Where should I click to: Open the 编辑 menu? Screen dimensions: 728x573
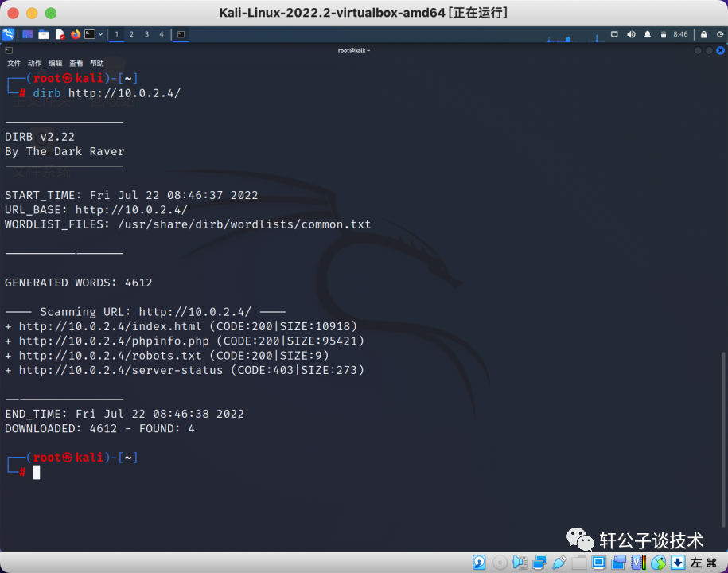click(55, 63)
